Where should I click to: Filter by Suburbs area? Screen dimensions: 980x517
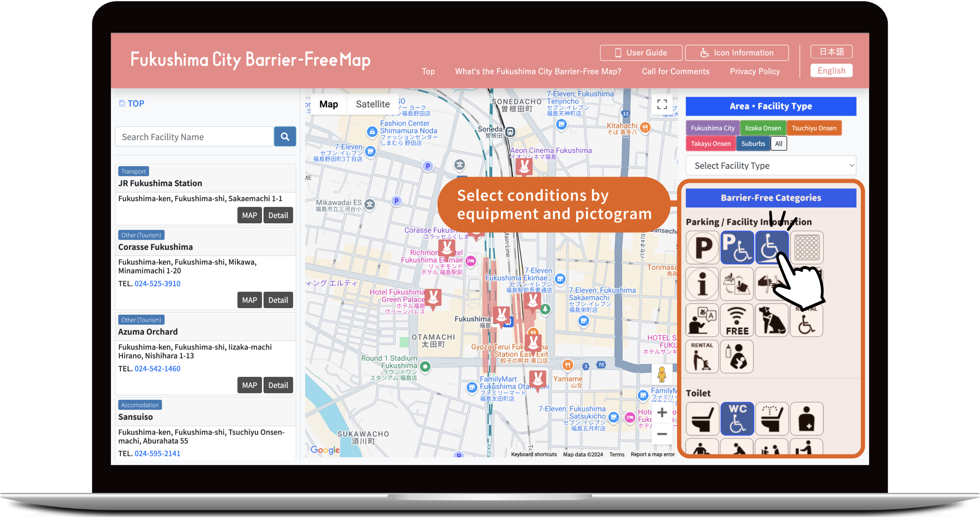[x=753, y=144]
